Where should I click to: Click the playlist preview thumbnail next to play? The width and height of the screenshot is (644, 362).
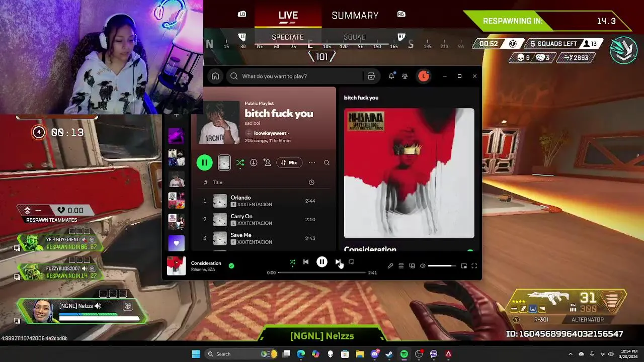click(224, 162)
